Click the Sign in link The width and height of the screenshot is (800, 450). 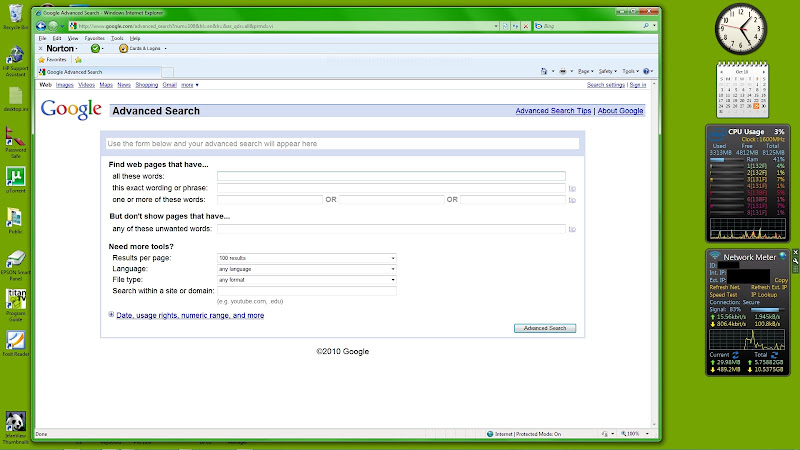[638, 85]
